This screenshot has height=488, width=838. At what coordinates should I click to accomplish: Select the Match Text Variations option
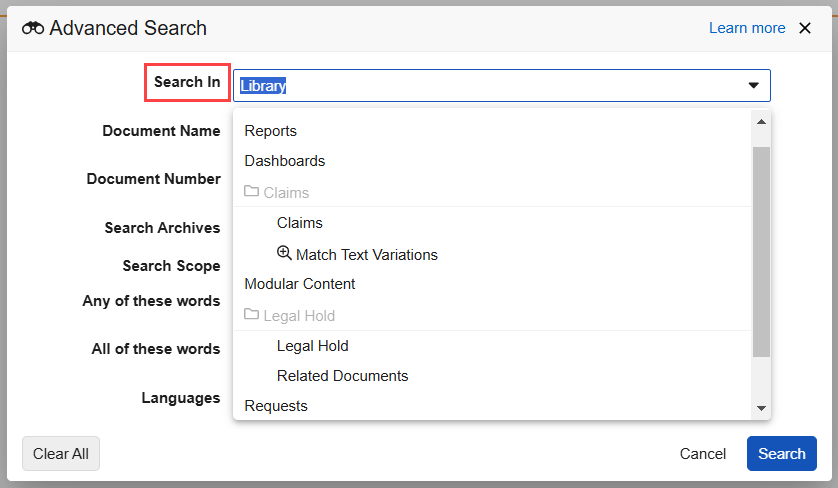point(366,255)
